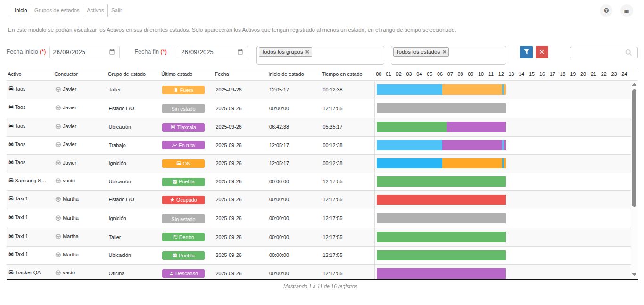Click the 'Descanso' status badge
644x305 pixels.
[x=183, y=273]
